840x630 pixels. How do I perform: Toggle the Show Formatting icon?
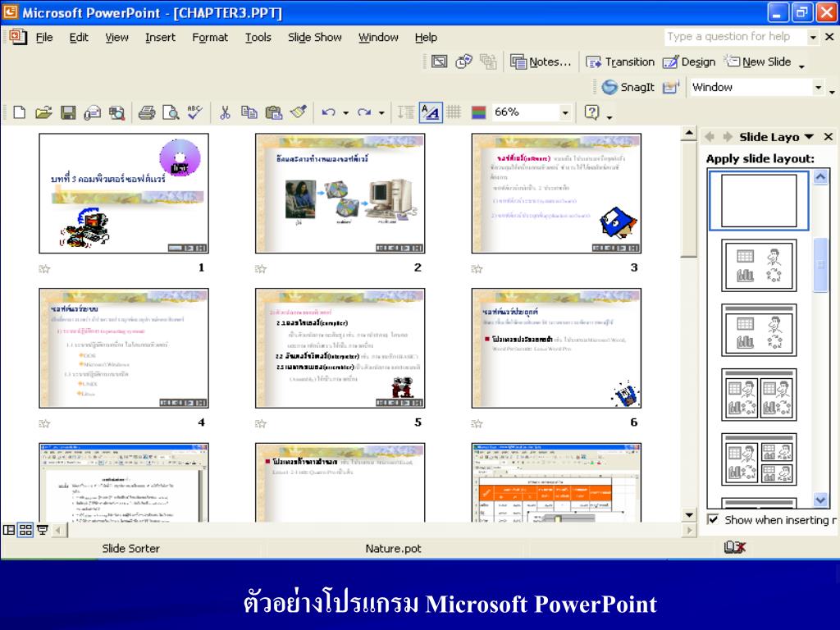click(431, 112)
